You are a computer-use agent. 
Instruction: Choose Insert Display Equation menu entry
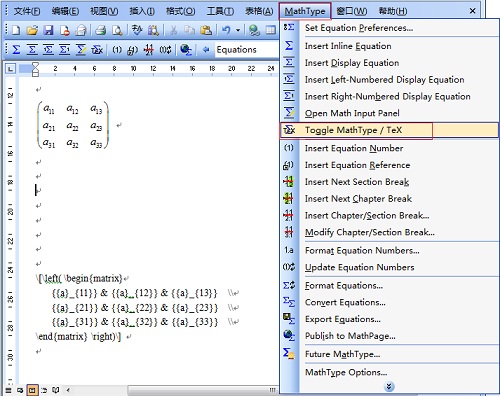tap(389, 63)
